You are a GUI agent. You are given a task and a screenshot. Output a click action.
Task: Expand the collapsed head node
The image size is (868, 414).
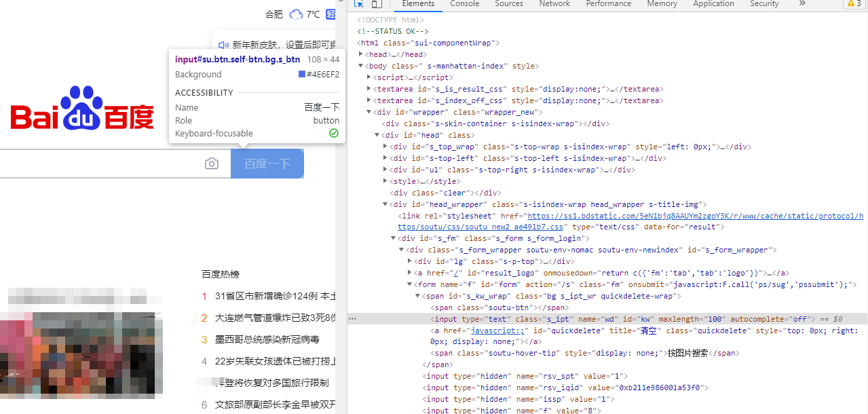(x=361, y=54)
